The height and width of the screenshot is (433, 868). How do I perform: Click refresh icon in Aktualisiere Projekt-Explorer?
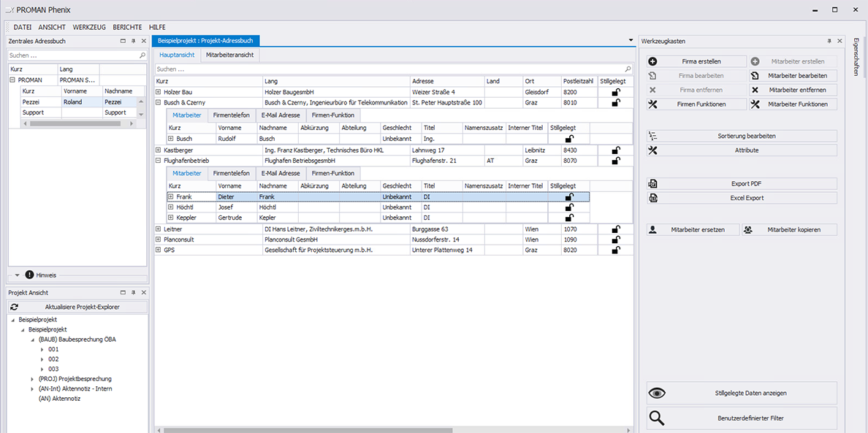(15, 307)
